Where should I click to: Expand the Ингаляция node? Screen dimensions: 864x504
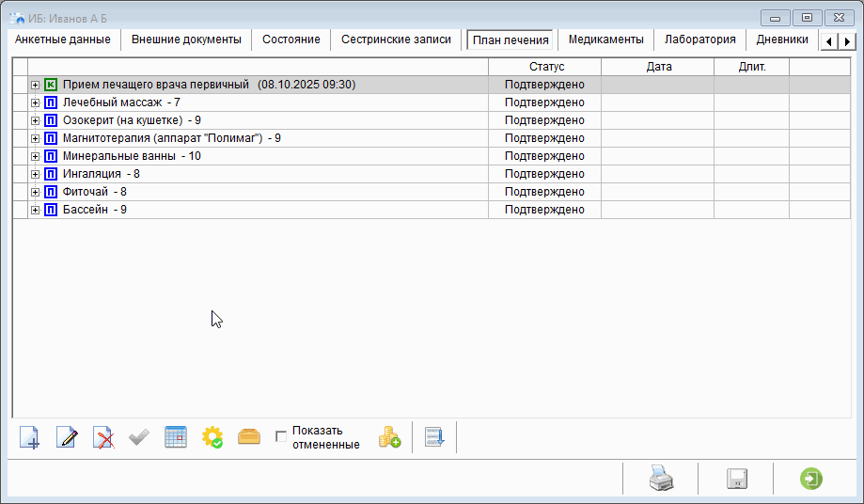[x=36, y=174]
